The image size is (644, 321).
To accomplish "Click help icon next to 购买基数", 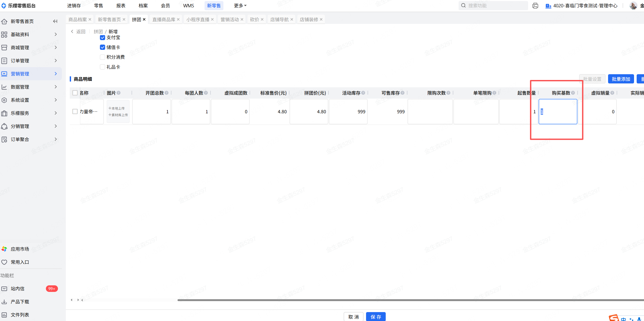I will (573, 93).
